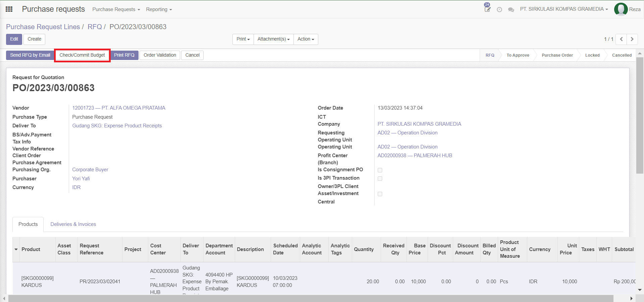Open vendor PT. ALFA OMEGA PRATAMA link
644x302 pixels.
[x=119, y=108]
